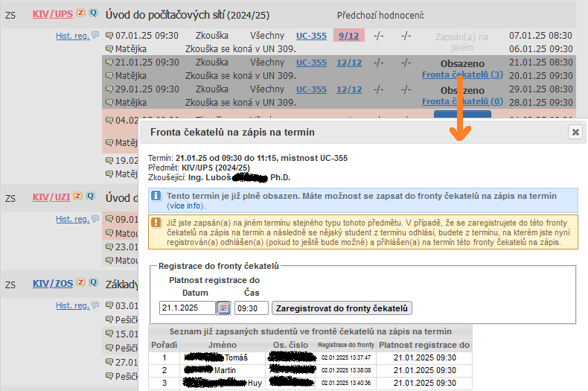588x391 pixels.
Task: Click 12/12 occupancy link for 21.01.25 term
Action: (x=349, y=63)
